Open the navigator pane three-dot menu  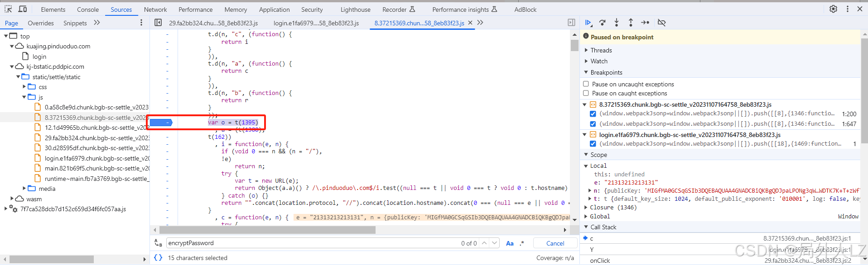pyautogui.click(x=141, y=23)
